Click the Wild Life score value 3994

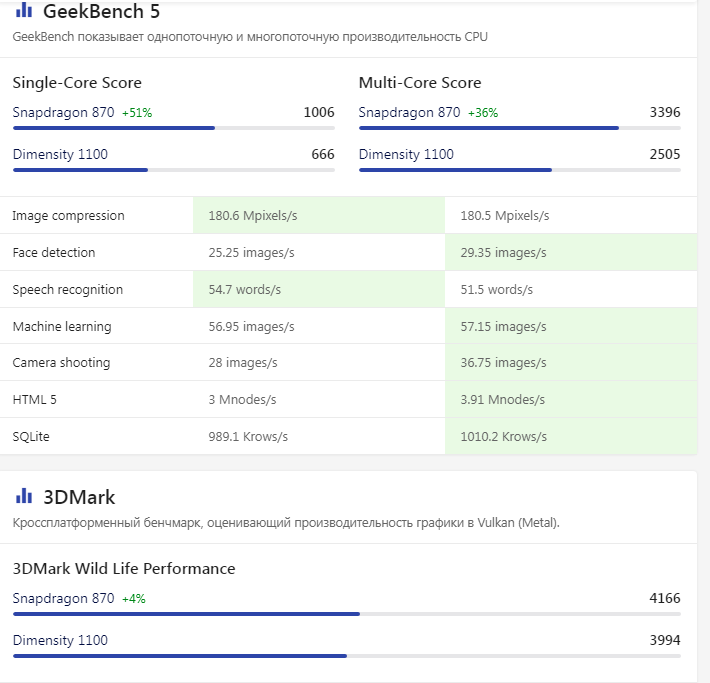point(665,640)
